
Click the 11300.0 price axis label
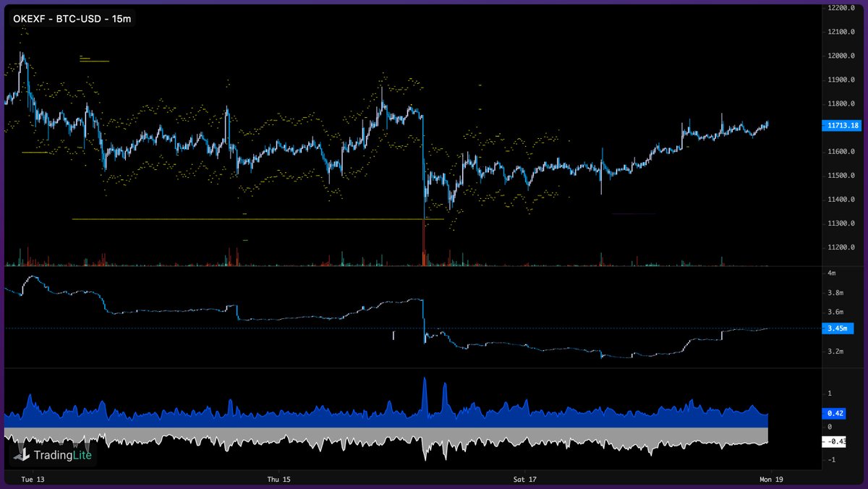click(841, 224)
